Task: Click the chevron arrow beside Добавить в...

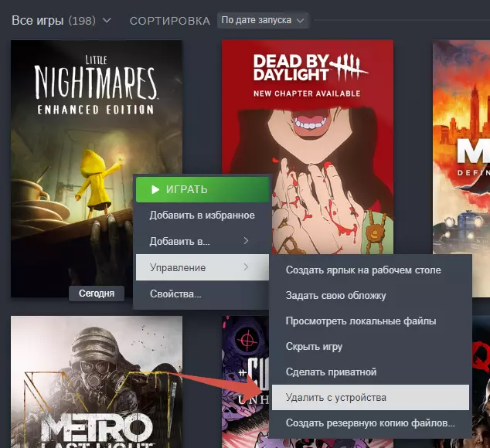Action: click(x=247, y=241)
